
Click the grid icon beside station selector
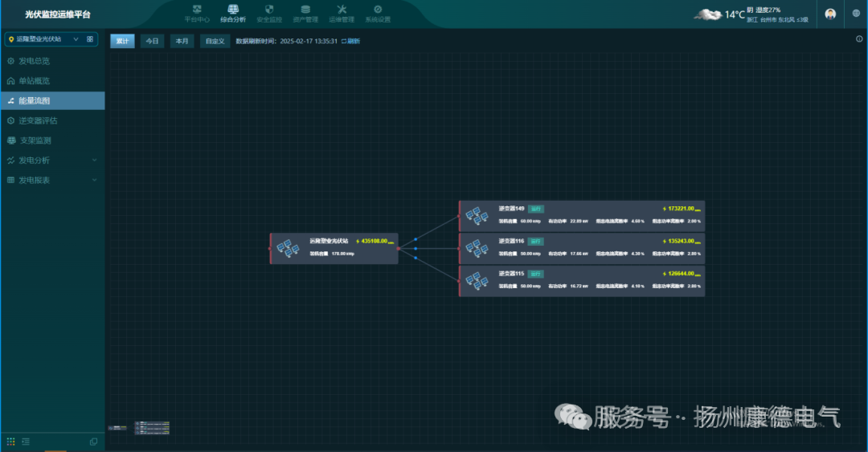coord(90,39)
